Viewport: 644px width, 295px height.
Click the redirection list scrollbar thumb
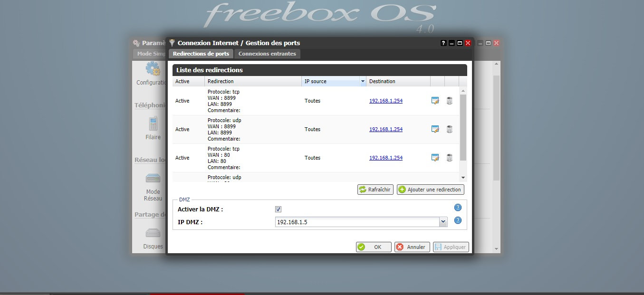(x=463, y=127)
